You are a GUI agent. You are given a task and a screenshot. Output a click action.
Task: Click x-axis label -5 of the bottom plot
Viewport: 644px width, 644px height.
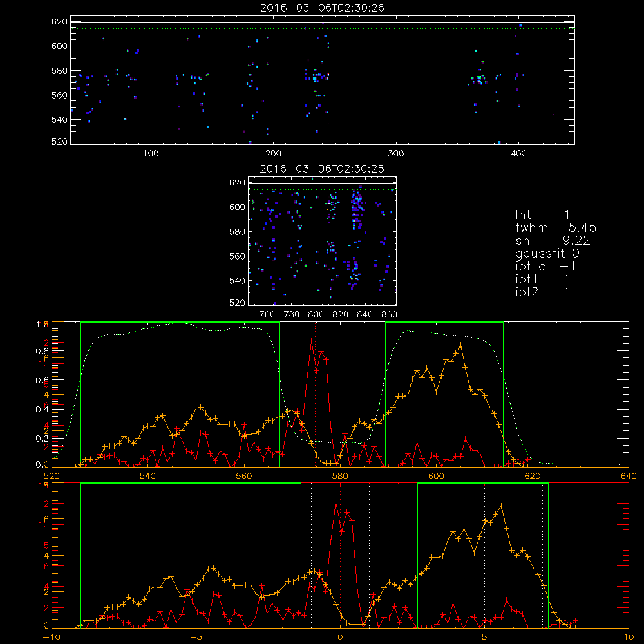coord(196,638)
